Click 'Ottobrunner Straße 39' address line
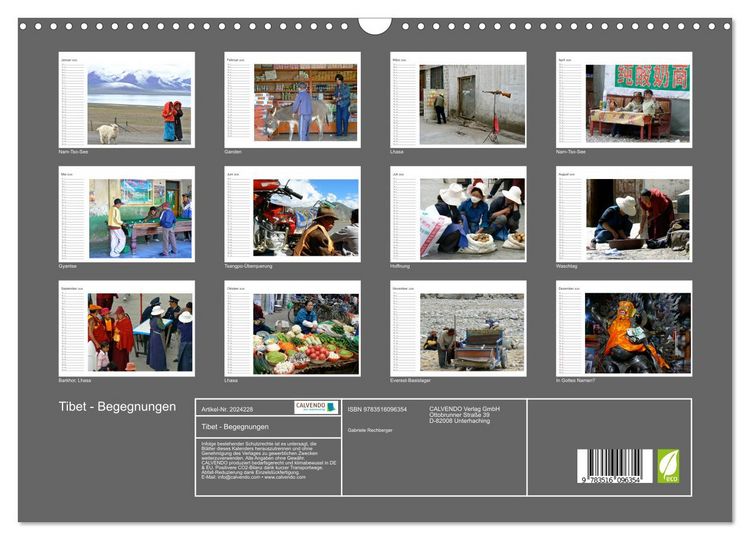Image resolution: width=750 pixels, height=540 pixels. click(459, 415)
